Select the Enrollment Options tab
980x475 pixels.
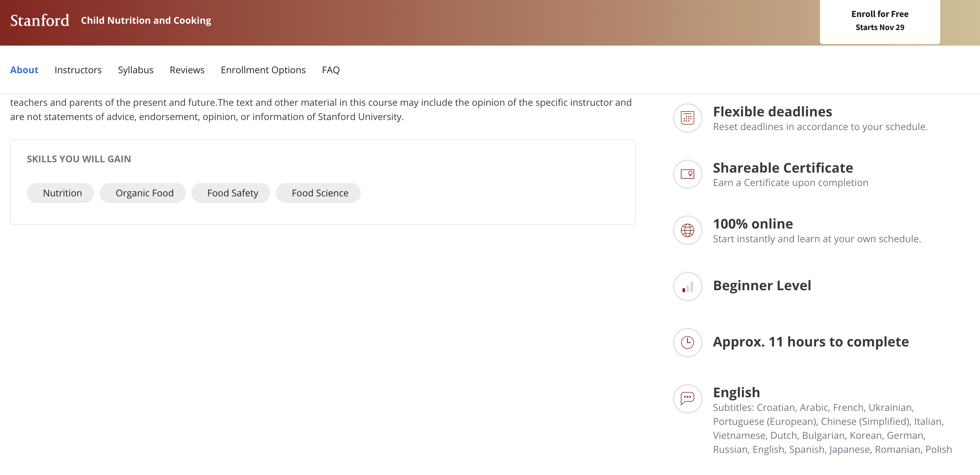[x=263, y=70]
